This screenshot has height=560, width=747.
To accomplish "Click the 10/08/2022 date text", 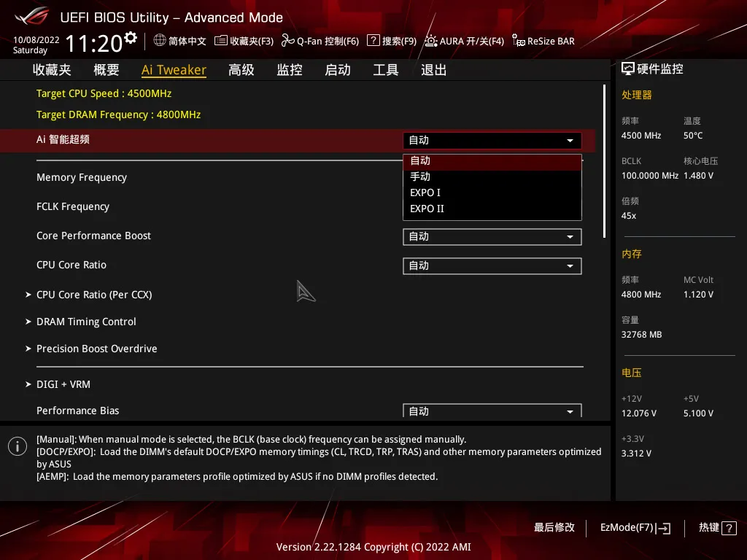I will click(36, 40).
